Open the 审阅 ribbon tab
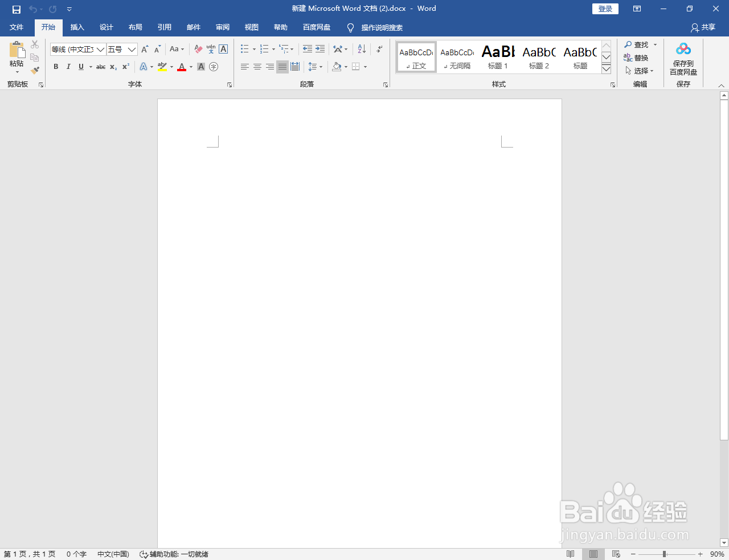The height and width of the screenshot is (560, 729). click(222, 27)
